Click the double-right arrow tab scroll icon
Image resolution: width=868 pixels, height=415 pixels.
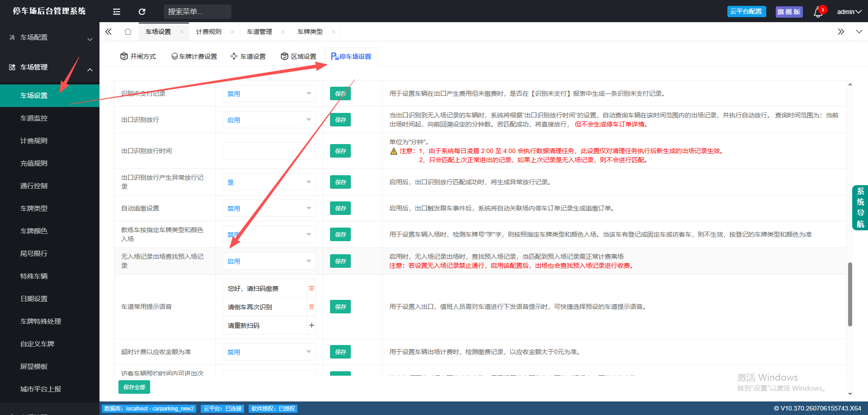(x=841, y=32)
